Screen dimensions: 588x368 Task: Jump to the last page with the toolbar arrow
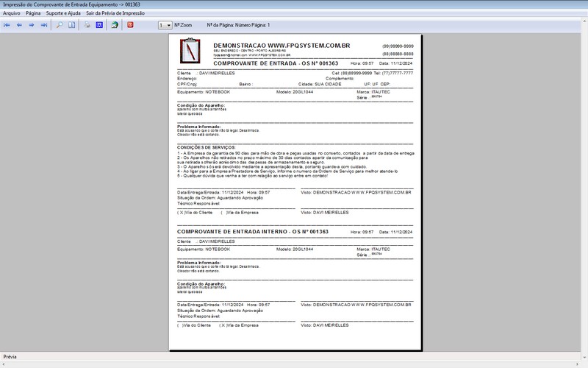pos(44,25)
